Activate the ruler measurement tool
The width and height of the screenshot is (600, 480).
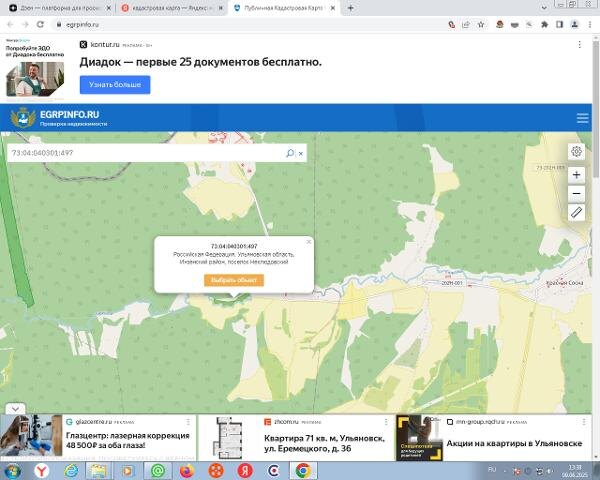point(576,212)
